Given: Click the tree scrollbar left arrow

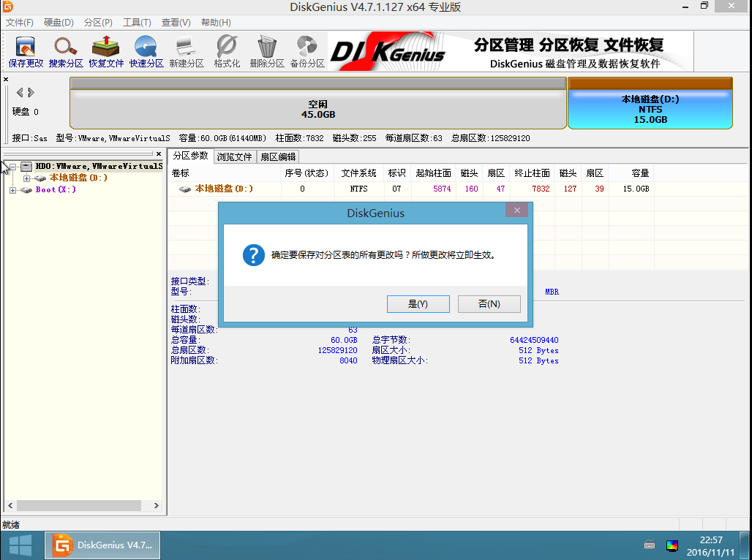Looking at the screenshot, I should [10, 505].
